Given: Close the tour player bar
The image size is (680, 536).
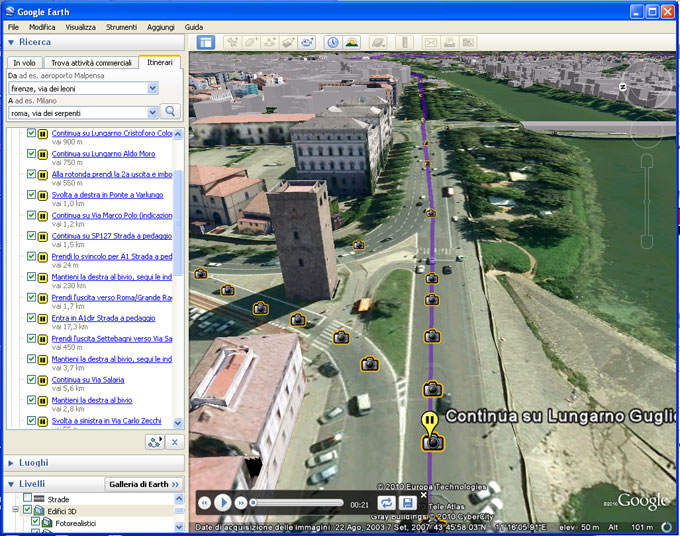Looking at the screenshot, I should click(424, 494).
